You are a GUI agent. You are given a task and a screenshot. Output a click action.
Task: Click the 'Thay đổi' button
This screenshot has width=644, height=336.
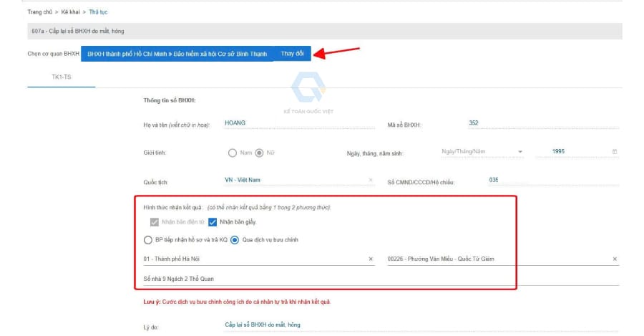pyautogui.click(x=293, y=54)
